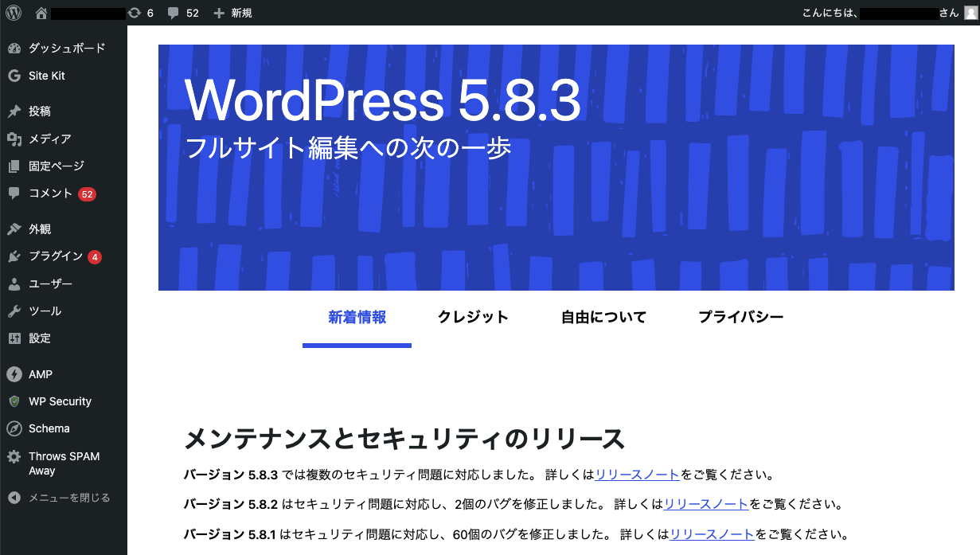Viewport: 980px width, 555px height.
Task: Open リリースノート link for version 5.8.2
Action: coord(706,504)
